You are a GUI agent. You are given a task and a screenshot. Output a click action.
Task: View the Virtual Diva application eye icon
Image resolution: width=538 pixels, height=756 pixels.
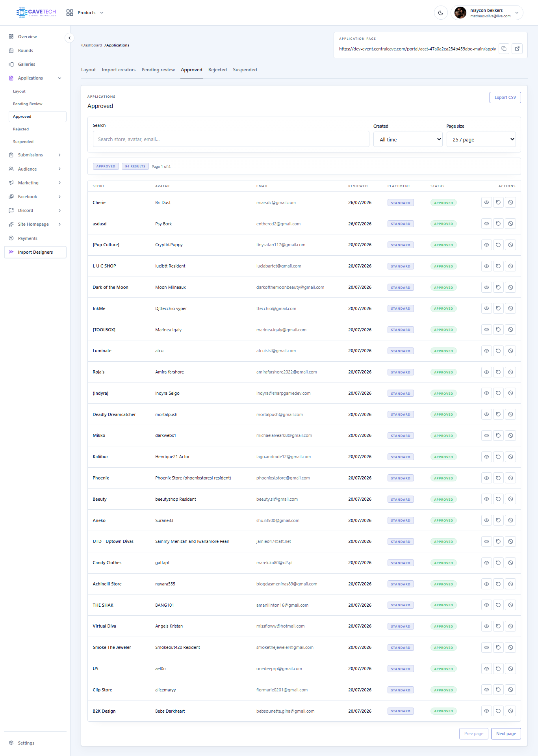click(x=486, y=626)
